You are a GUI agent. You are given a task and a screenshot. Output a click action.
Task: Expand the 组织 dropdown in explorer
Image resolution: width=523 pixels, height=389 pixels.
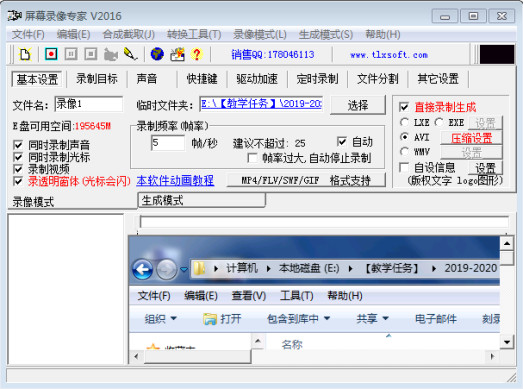coord(160,319)
